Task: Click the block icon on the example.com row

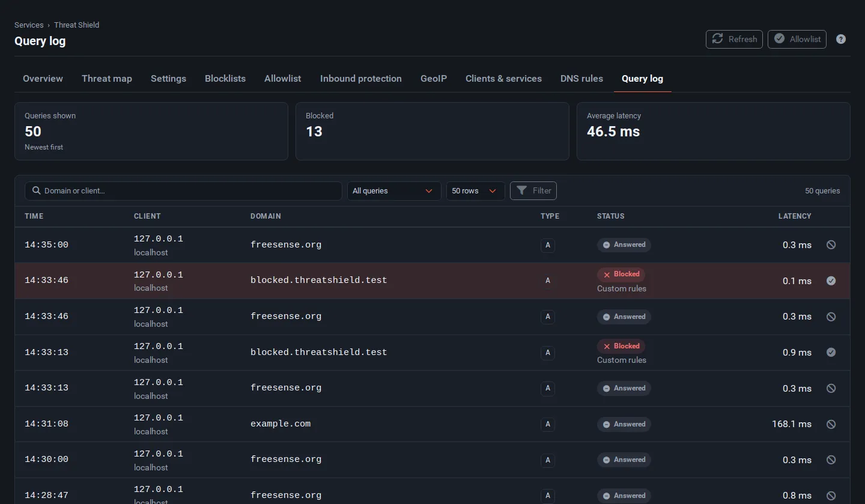Action: point(831,424)
